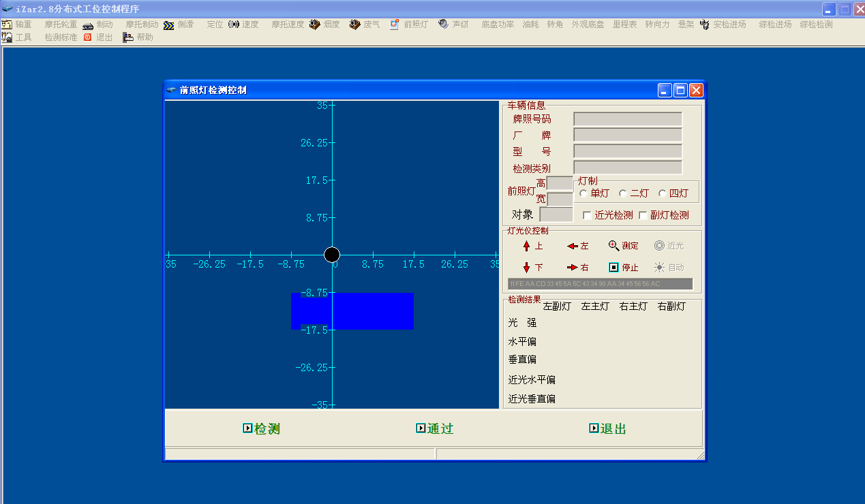This screenshot has width=865, height=504.
Task: Start measurement with the 测定 magnifier icon
Action: coord(614,246)
